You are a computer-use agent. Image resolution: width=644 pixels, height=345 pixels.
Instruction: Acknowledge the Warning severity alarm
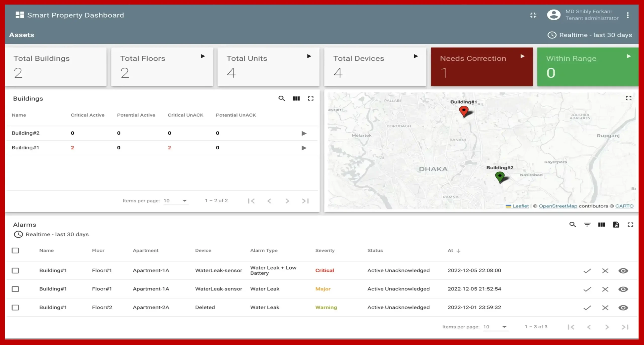click(x=587, y=308)
